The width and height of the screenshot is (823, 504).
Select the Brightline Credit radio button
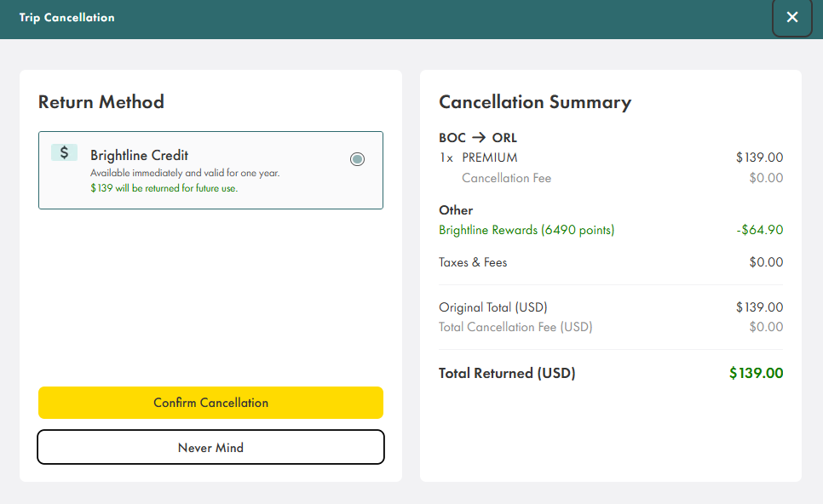click(x=357, y=159)
